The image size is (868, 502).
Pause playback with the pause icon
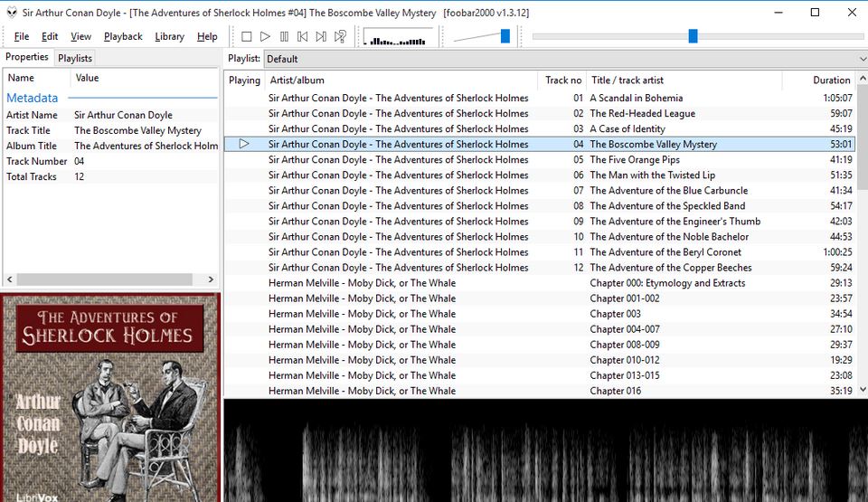point(284,36)
